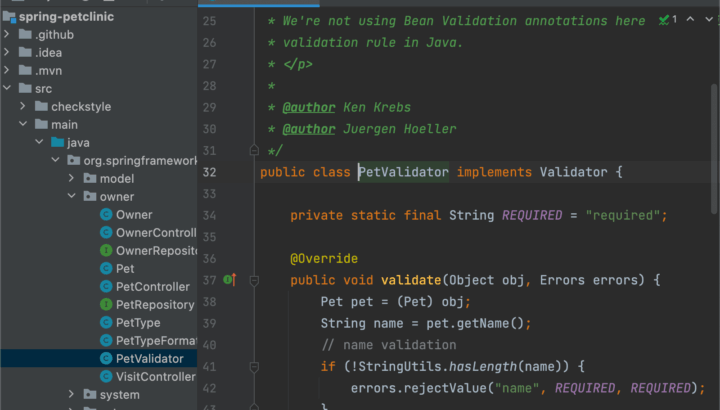
Task: Click the PetRepository interface icon
Action: tap(106, 304)
